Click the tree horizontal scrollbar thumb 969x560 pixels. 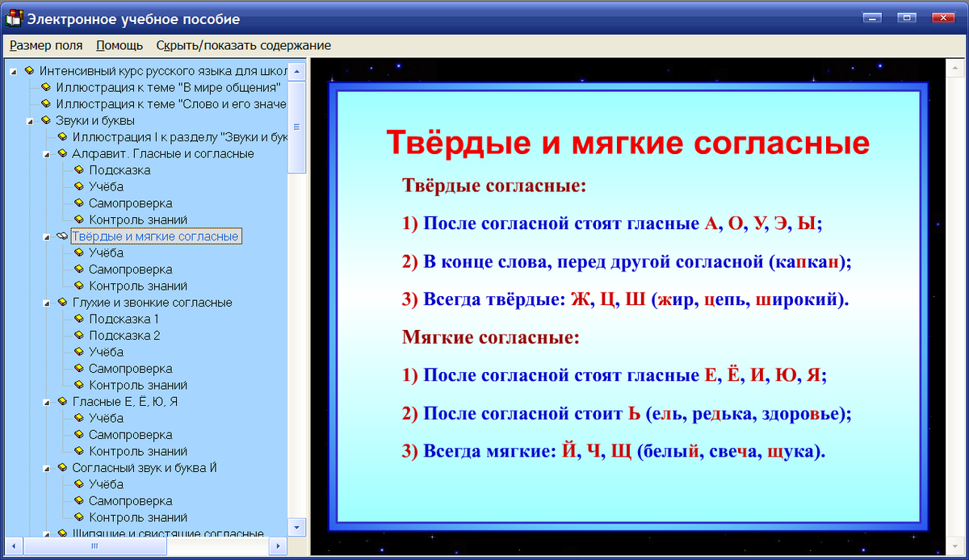(x=94, y=546)
